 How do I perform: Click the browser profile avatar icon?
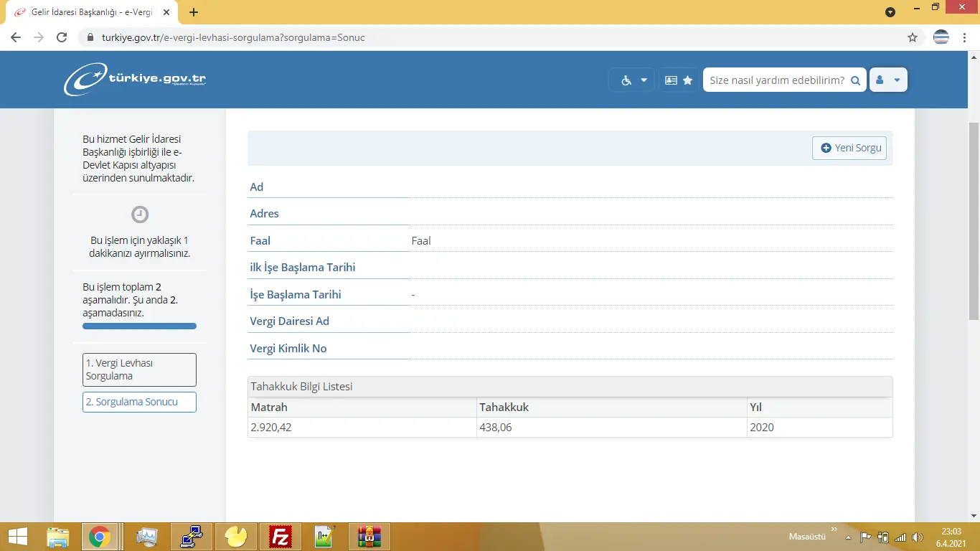pyautogui.click(x=941, y=37)
